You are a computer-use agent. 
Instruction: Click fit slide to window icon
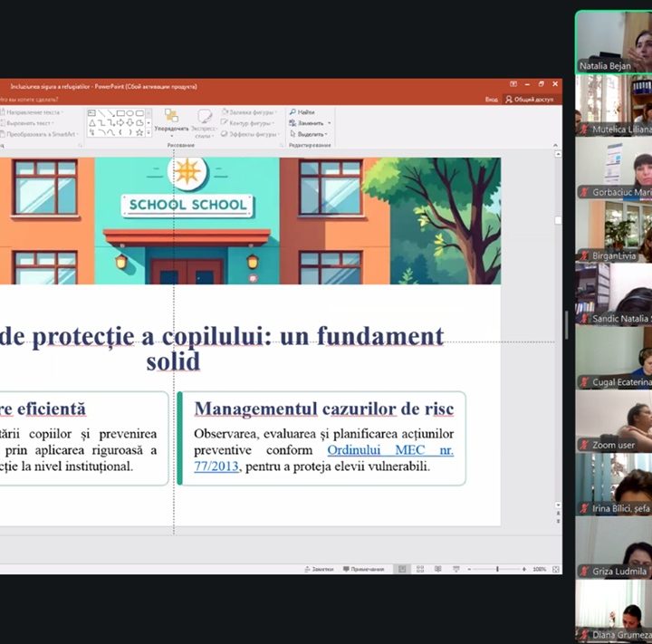pyautogui.click(x=553, y=569)
